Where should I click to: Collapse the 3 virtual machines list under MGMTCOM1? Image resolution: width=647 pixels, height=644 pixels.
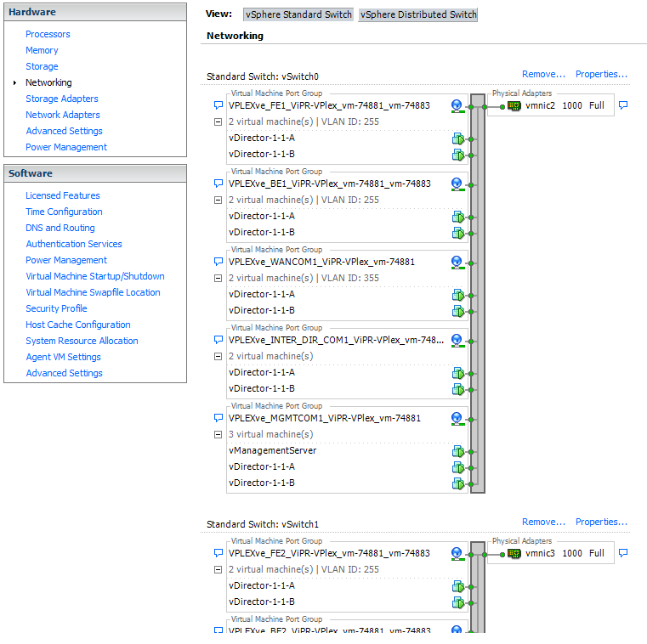pos(219,435)
